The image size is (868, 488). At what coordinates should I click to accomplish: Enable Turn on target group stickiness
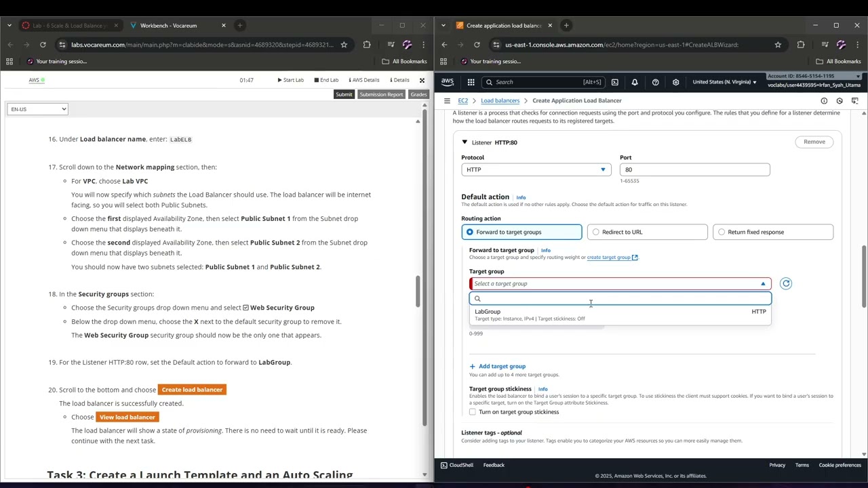click(473, 412)
